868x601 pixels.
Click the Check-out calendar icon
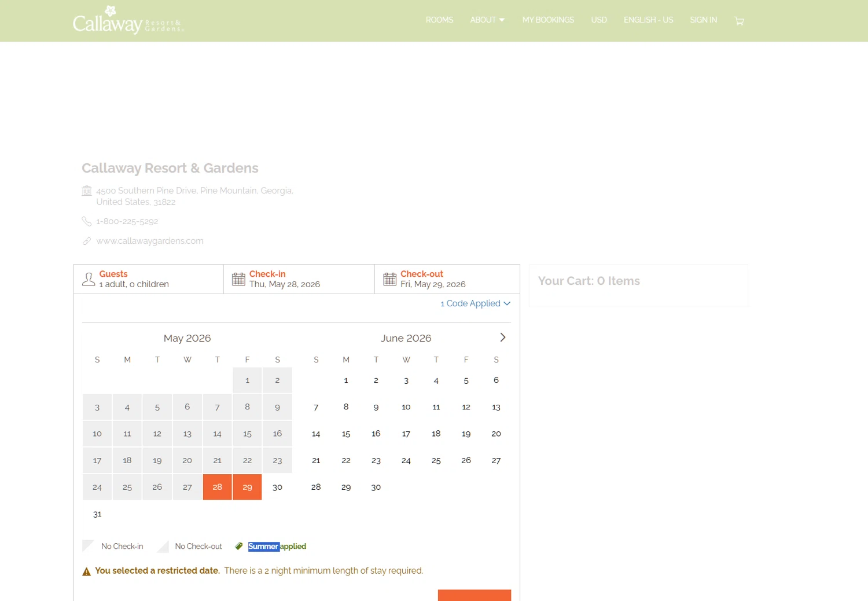(390, 279)
